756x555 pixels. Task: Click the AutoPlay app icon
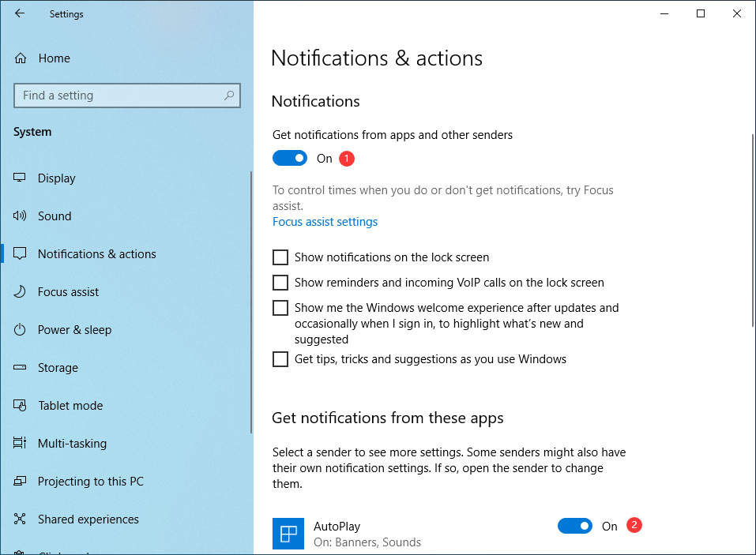(x=288, y=534)
